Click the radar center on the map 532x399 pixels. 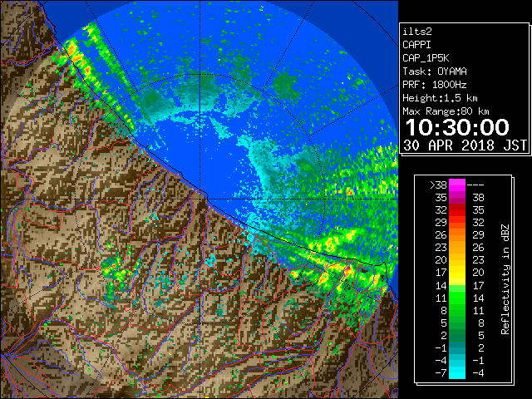(x=200, y=199)
